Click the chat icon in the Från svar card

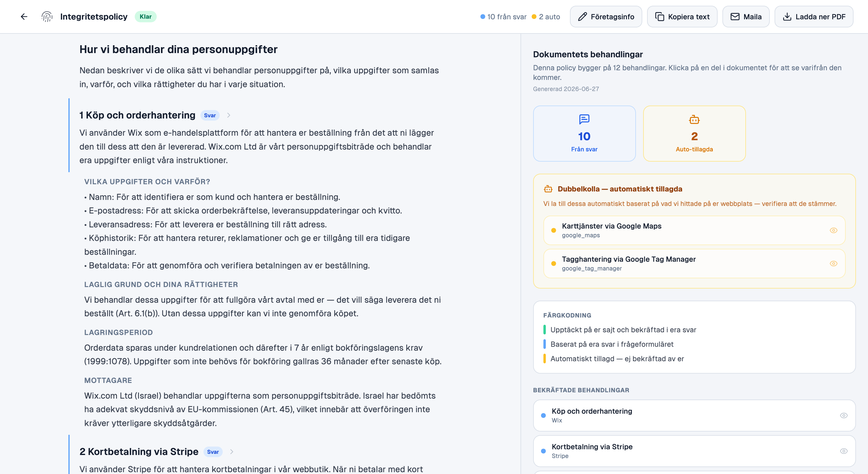(584, 119)
